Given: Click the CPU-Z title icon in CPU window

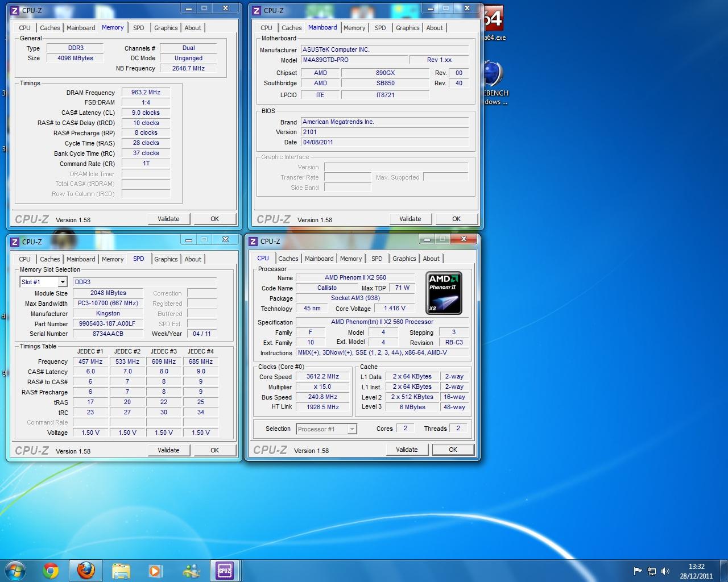Looking at the screenshot, I should [254, 241].
